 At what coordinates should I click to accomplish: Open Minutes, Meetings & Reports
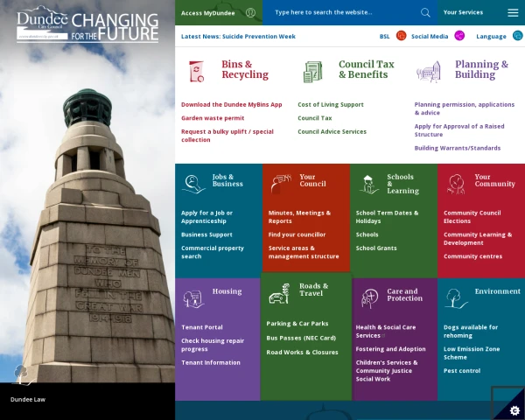point(299,217)
